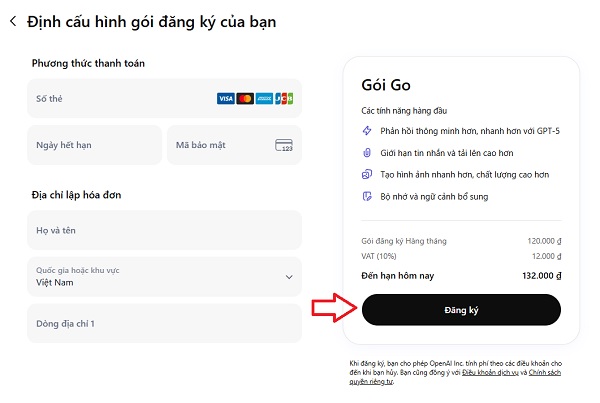Click the red arrow pointing to Đăng ký
The width and height of the screenshot is (600, 403).
[x=334, y=308]
